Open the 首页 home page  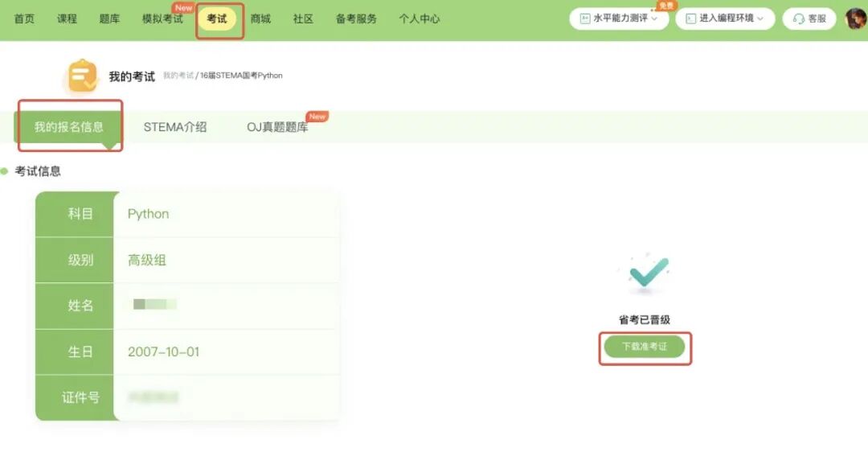coord(24,18)
